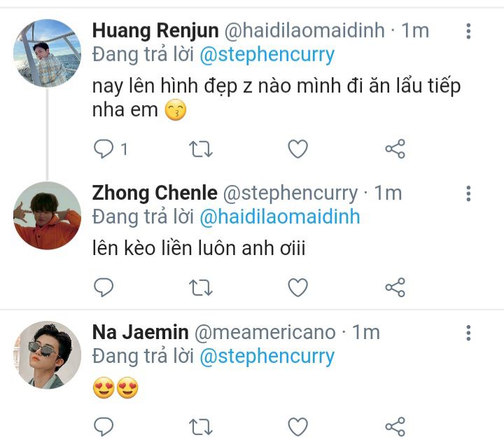Like Zhong Chenle's reply
504x447 pixels.
pos(298,287)
